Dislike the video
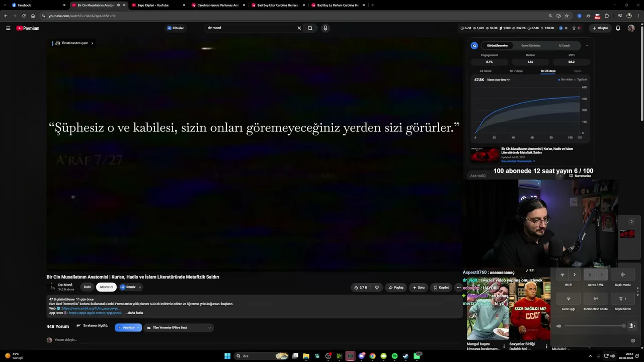This screenshot has width=644, height=362. 377,288
